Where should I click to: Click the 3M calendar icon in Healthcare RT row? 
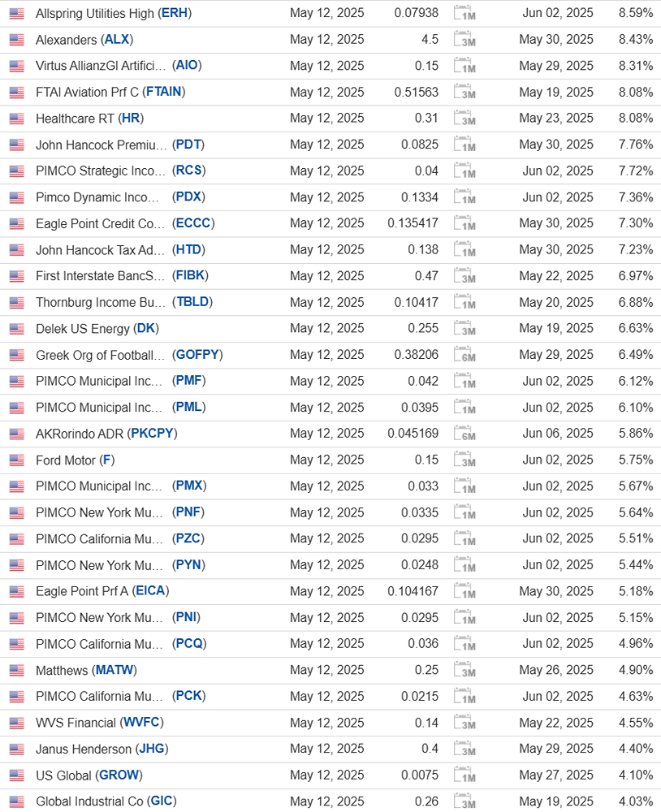(464, 119)
